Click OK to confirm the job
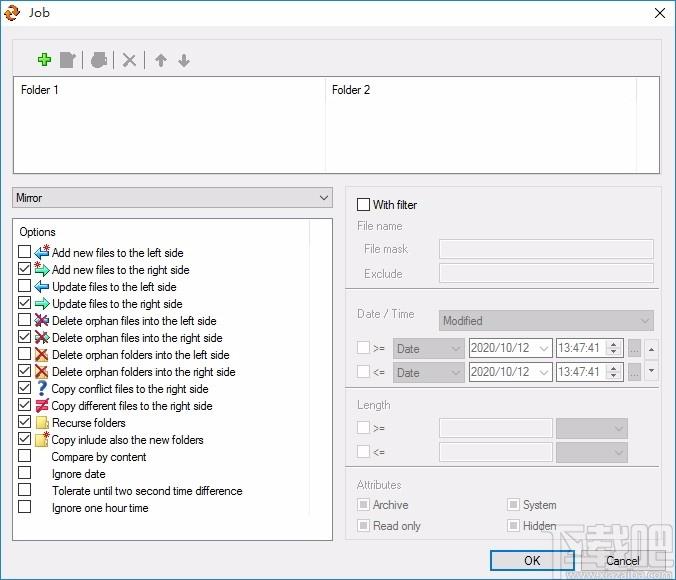 pyautogui.click(x=532, y=560)
